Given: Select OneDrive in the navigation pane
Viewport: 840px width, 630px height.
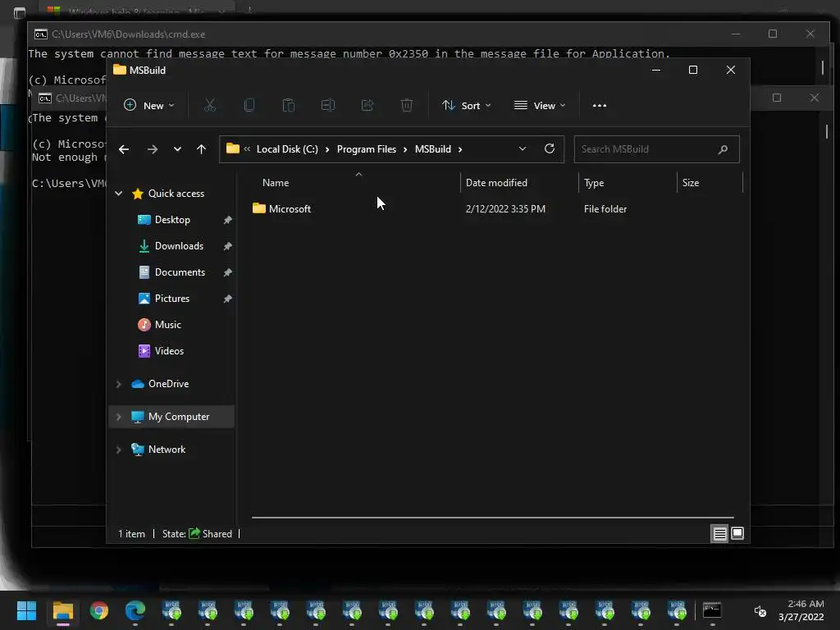Looking at the screenshot, I should [168, 384].
